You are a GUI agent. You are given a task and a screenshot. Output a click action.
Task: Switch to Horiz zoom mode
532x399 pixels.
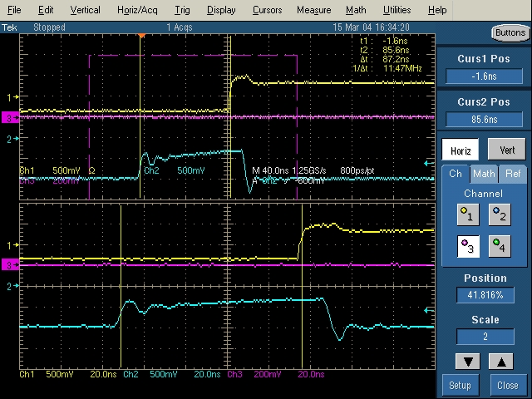click(461, 150)
